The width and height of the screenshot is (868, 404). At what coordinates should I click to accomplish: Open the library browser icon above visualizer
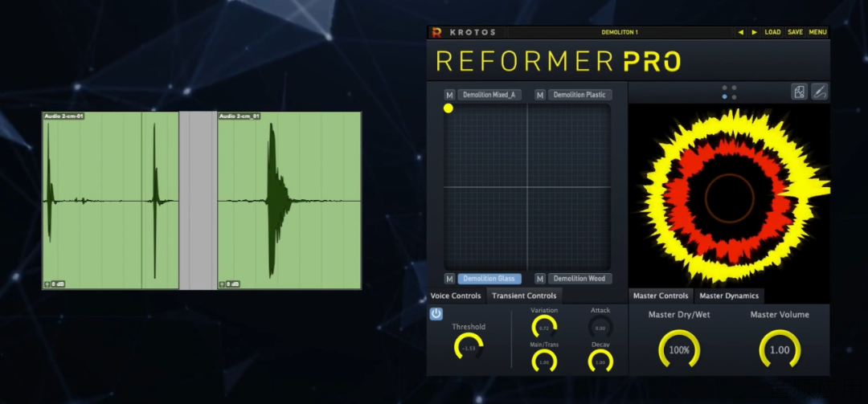click(799, 92)
